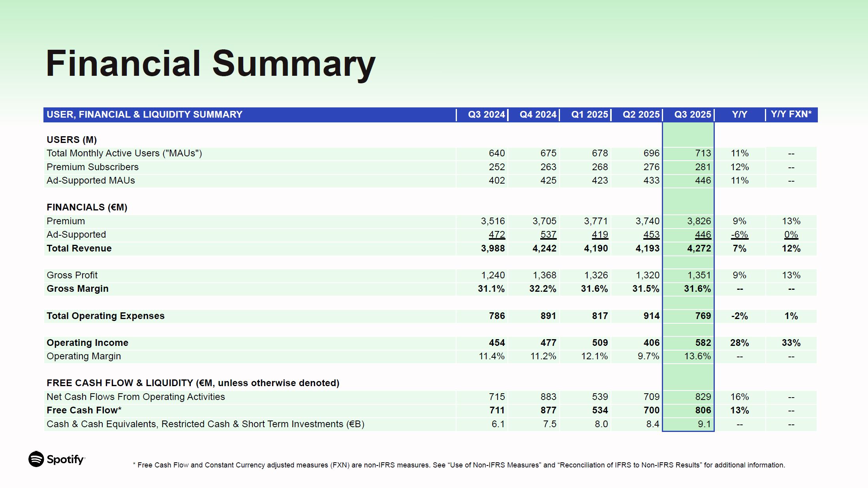The width and height of the screenshot is (868, 488).
Task: Click the Premium Subscribers row label
Action: click(x=92, y=167)
